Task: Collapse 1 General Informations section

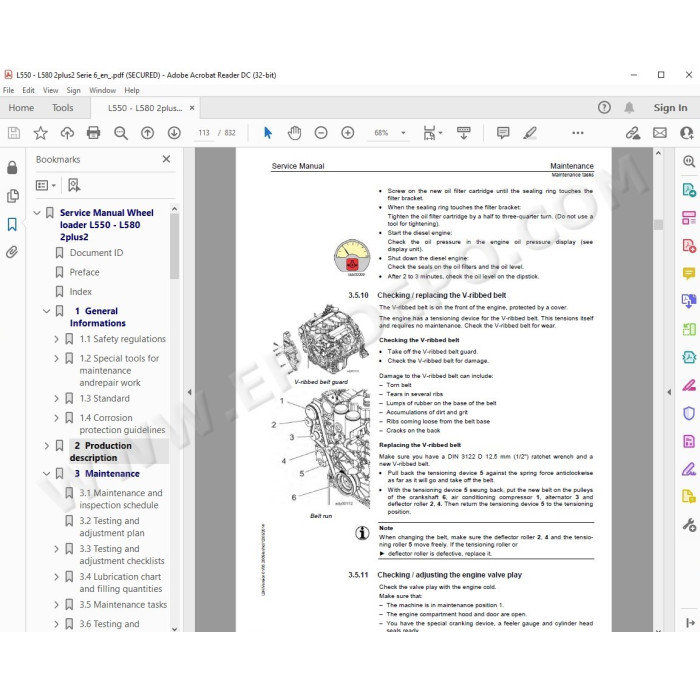Action: pyautogui.click(x=46, y=311)
